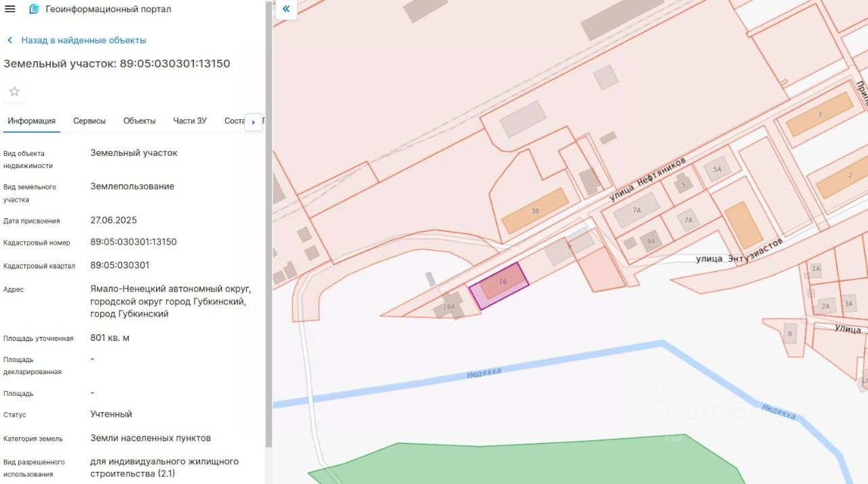This screenshot has height=484, width=868.
Task: Click the Землепользование value
Action: click(132, 186)
